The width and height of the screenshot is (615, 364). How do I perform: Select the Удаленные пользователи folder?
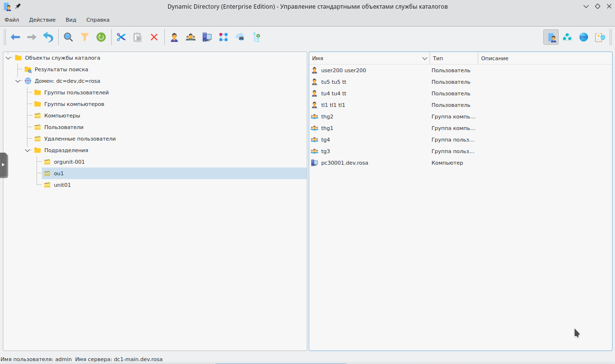[80, 139]
